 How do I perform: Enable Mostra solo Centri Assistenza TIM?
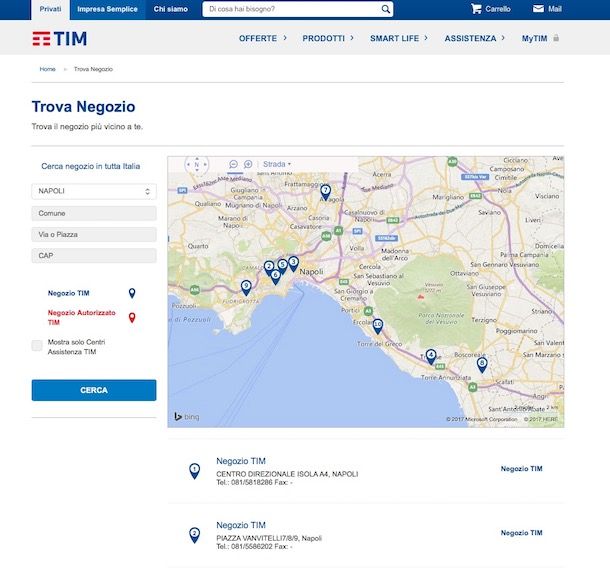37,345
